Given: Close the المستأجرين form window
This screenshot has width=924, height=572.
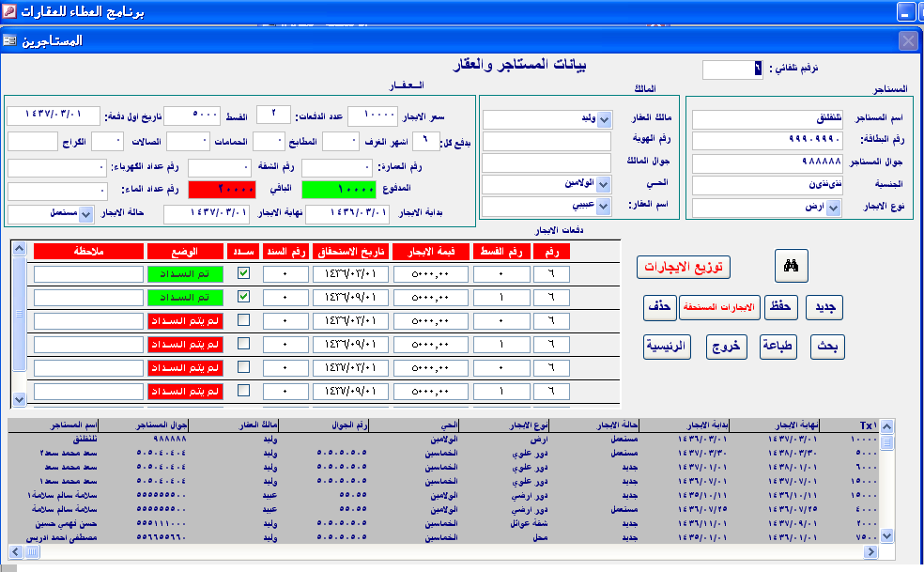Looking at the screenshot, I should click(x=907, y=40).
